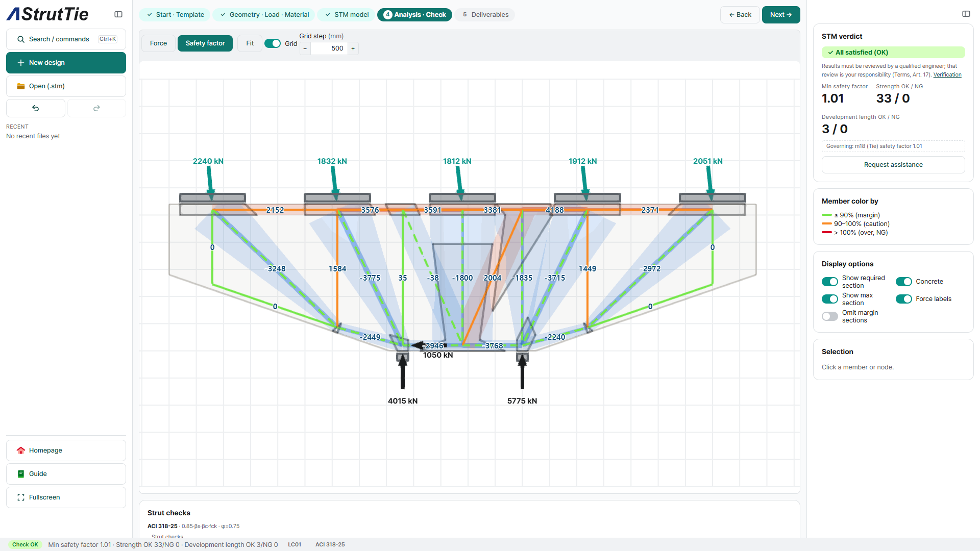Click the 2240 kN load arrow
Viewport: 980px width, 551px height.
(210, 183)
